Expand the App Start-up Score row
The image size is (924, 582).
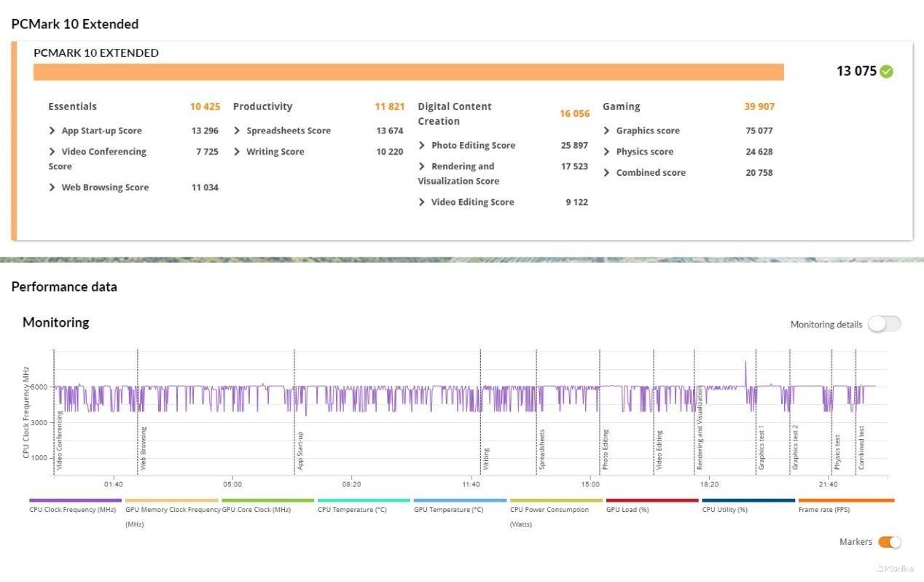click(x=52, y=131)
